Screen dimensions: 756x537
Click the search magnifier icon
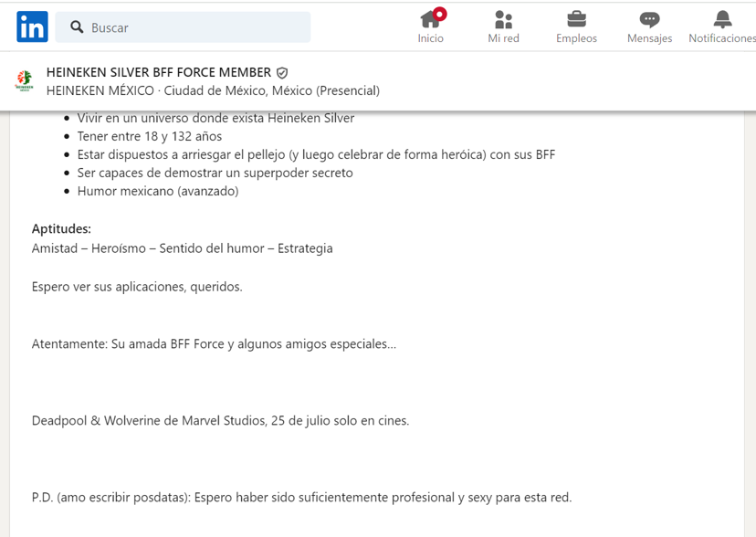point(78,27)
